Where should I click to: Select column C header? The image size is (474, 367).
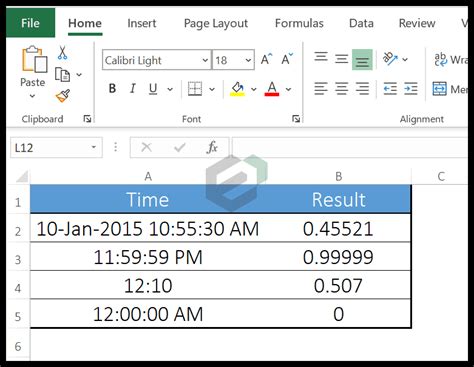[440, 176]
